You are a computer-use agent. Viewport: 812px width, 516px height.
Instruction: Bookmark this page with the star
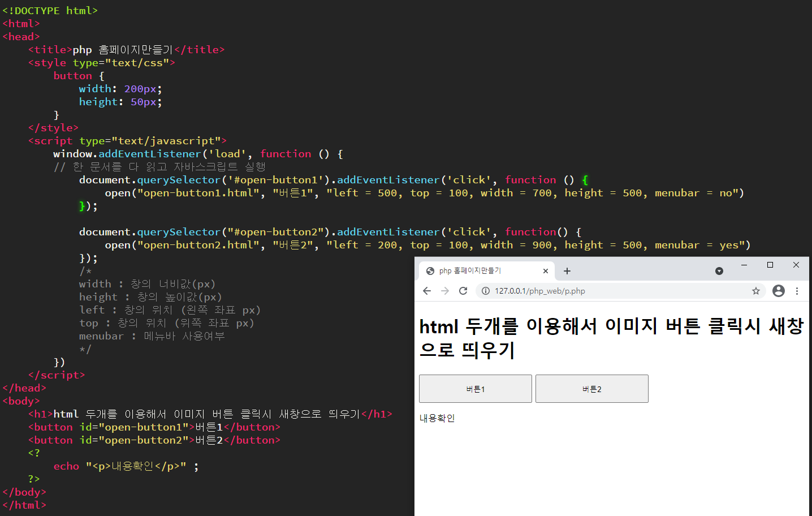756,291
